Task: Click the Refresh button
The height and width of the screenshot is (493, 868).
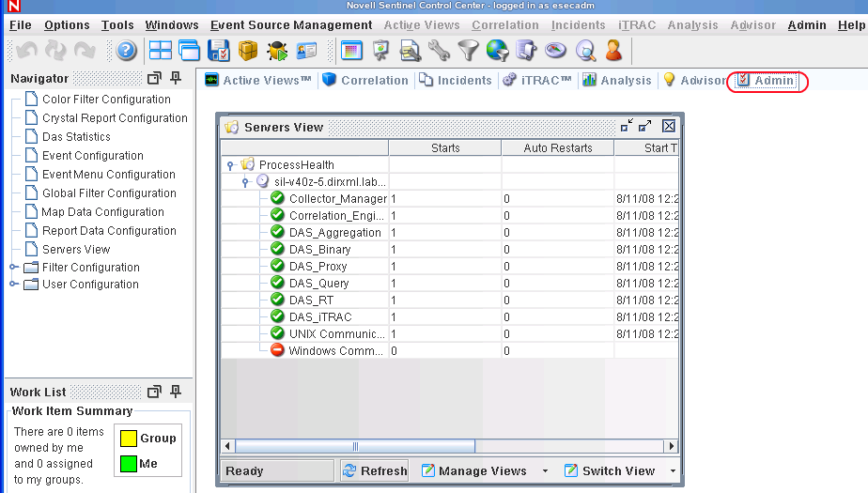Action: click(x=375, y=470)
